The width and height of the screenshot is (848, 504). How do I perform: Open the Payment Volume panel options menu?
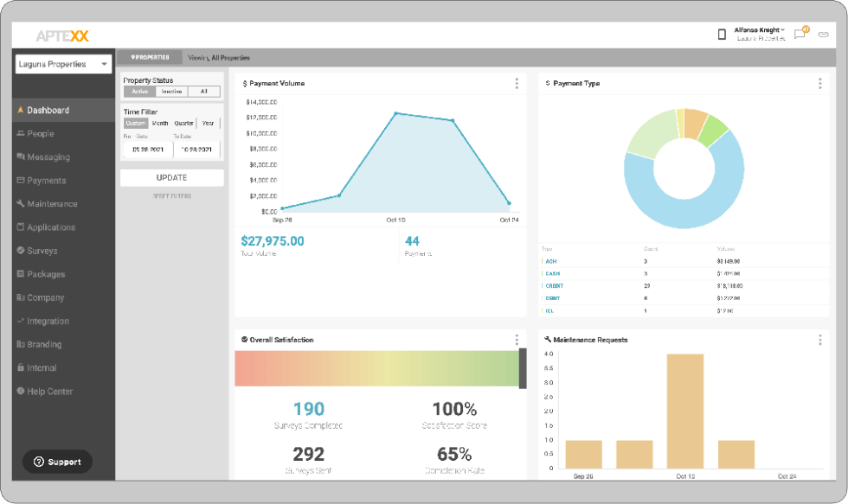[x=517, y=83]
